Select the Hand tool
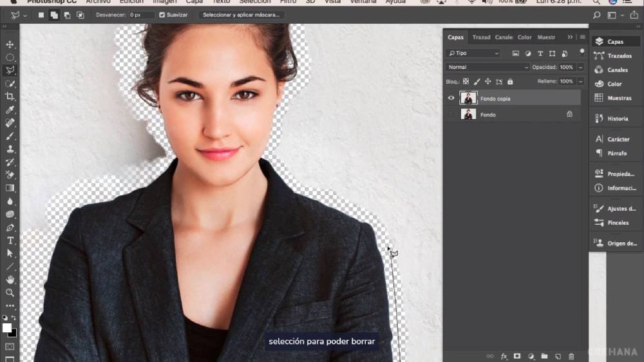The height and width of the screenshot is (362, 644). pyautogui.click(x=10, y=280)
